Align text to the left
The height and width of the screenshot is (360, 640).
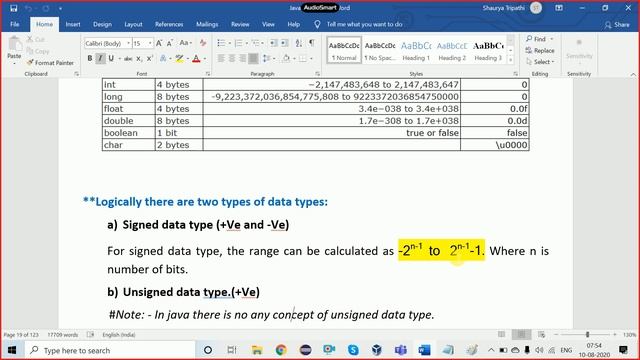pyautogui.click(x=221, y=59)
